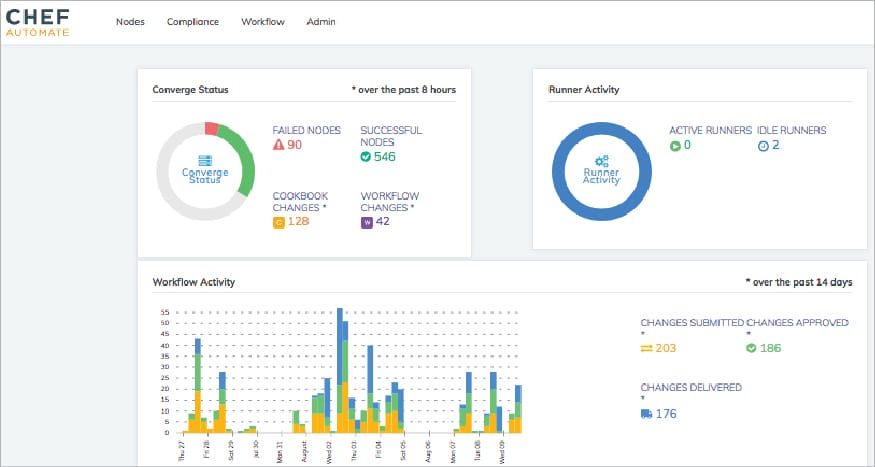The width and height of the screenshot is (875, 467).
Task: Go to the Workflow menu
Action: (263, 22)
